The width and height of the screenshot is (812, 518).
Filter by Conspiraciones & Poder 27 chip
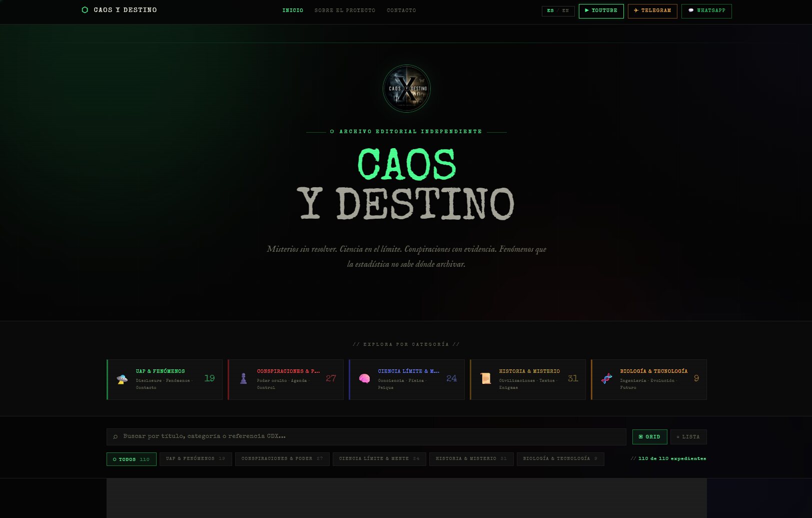tap(282, 459)
